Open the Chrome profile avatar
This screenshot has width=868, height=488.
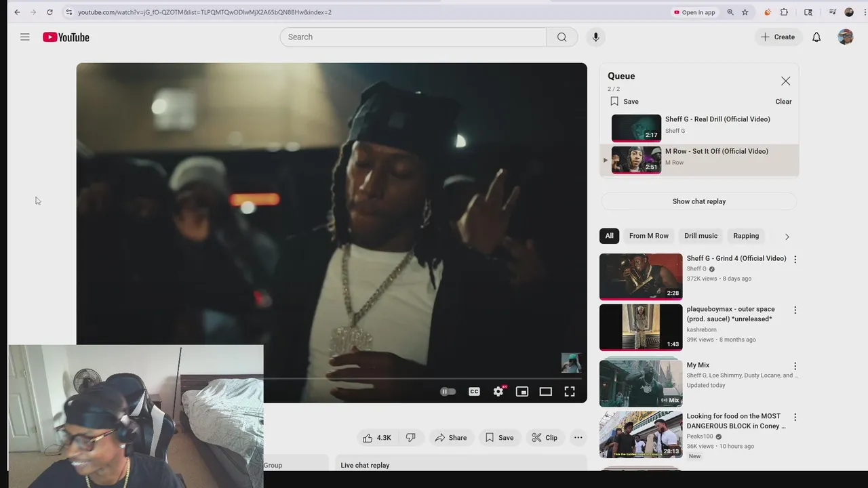[849, 12]
